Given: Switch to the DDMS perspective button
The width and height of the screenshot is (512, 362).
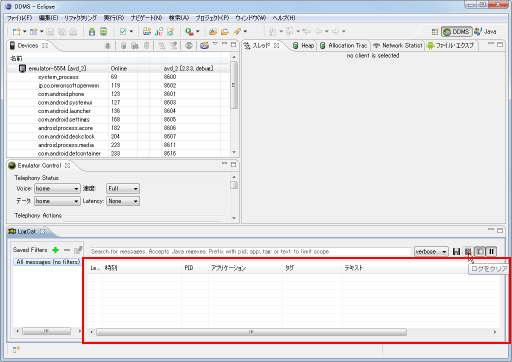Looking at the screenshot, I should coord(457,32).
